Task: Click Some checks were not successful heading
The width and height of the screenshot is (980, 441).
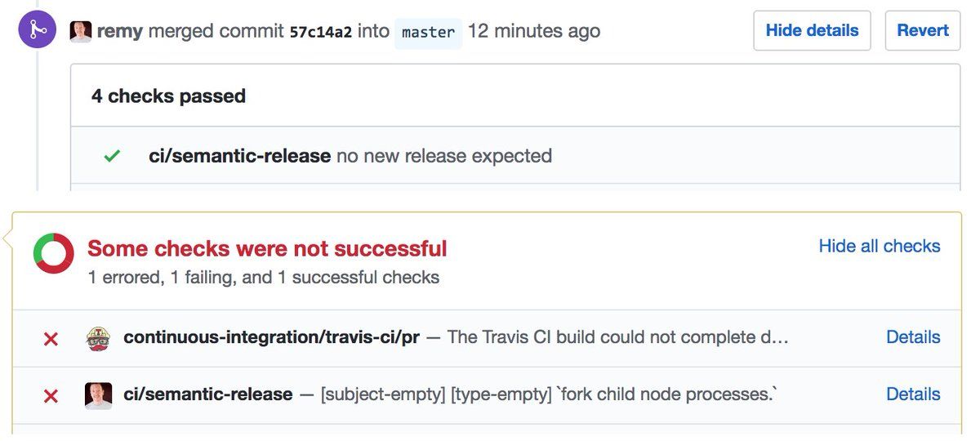Action: 267,248
